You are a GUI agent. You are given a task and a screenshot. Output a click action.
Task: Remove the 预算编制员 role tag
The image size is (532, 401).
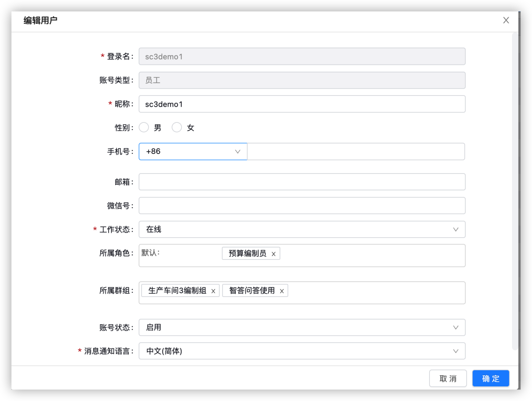(x=274, y=253)
